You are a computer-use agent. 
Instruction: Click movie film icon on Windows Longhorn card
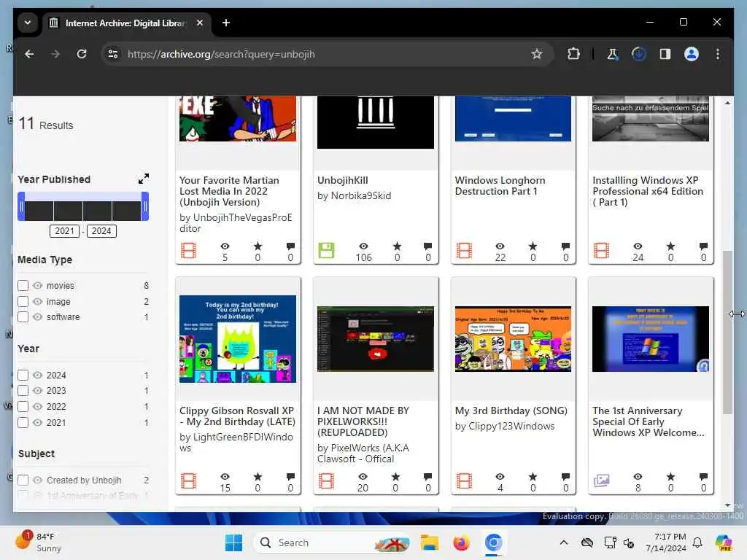click(464, 251)
